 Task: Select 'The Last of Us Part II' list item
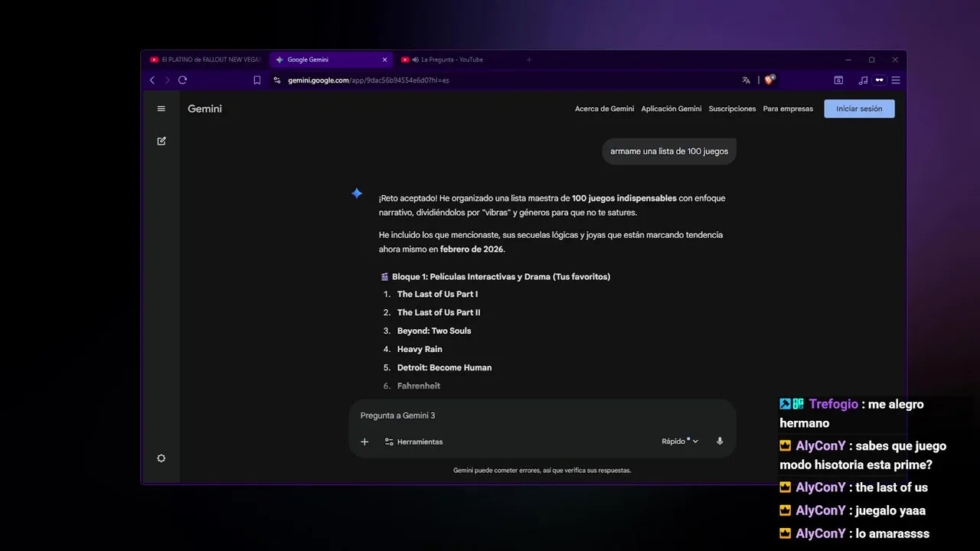pyautogui.click(x=439, y=312)
